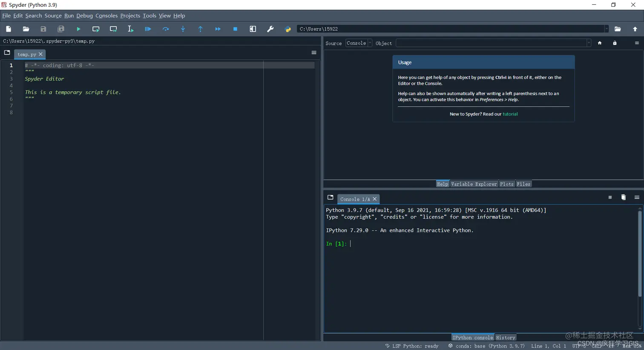Screen dimensions: 644x350
Task: Switch to the Variable Explorer tab
Action: coord(474,184)
